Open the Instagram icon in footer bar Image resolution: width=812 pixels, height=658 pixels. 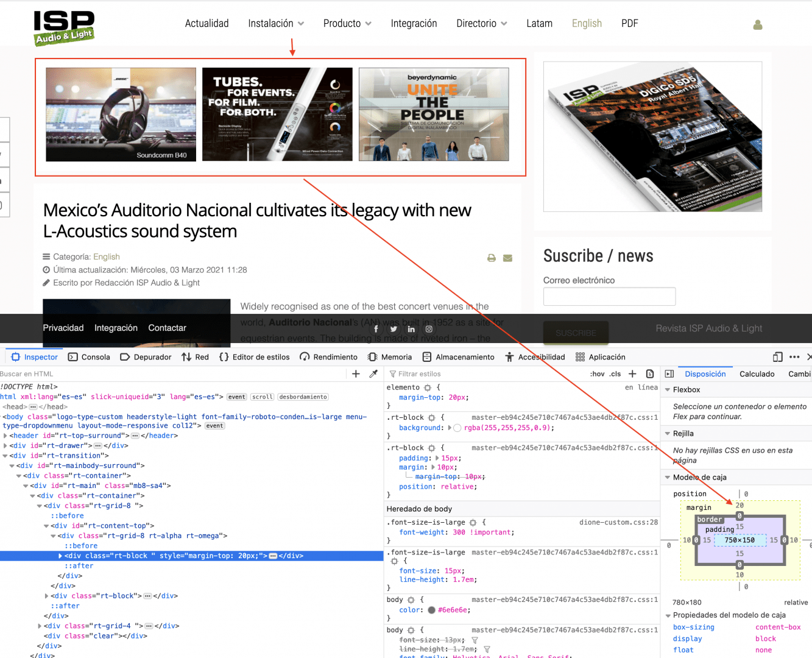[x=429, y=329]
